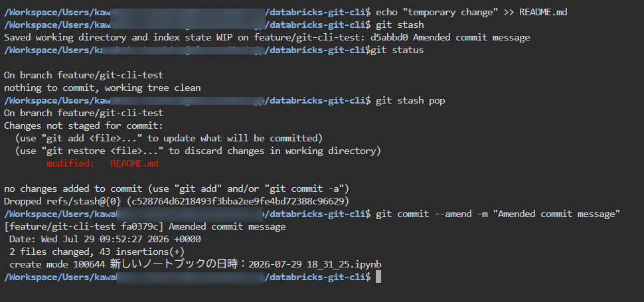Click the Japanese-named .ipynb file name
644x302 pixels.
click(x=246, y=264)
